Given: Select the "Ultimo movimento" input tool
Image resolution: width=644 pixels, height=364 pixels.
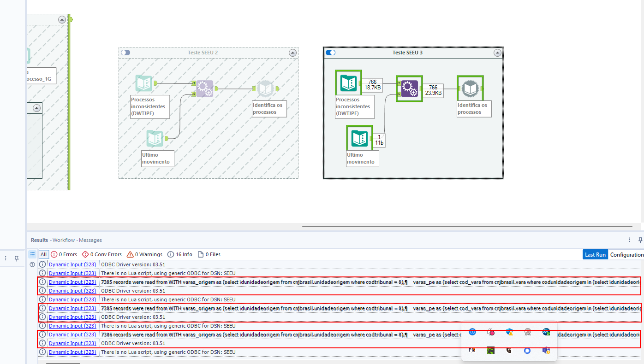Looking at the screenshot, I should (359, 138).
